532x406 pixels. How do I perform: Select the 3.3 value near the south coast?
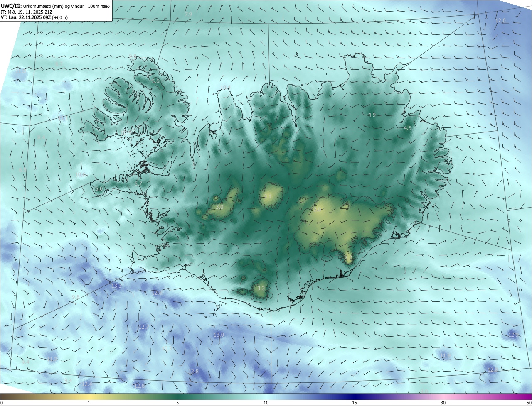pyautogui.click(x=261, y=288)
